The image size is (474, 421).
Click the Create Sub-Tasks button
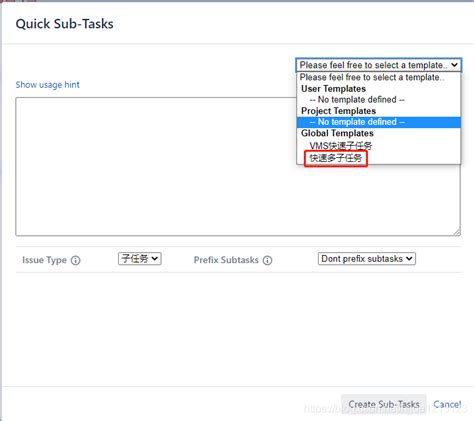point(384,404)
